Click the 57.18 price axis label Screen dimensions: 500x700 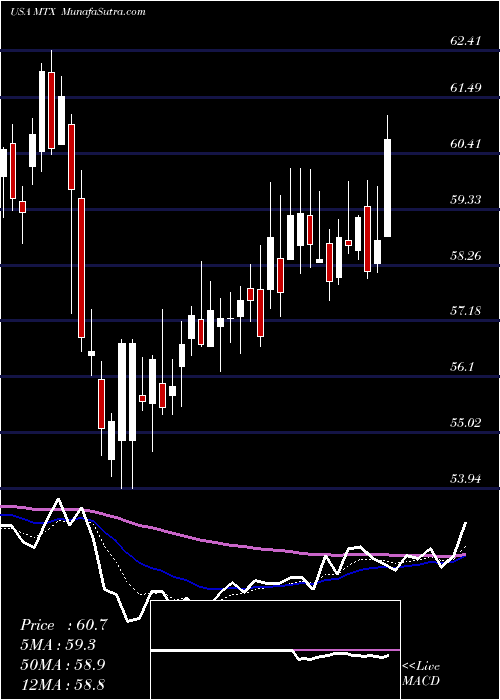[466, 311]
